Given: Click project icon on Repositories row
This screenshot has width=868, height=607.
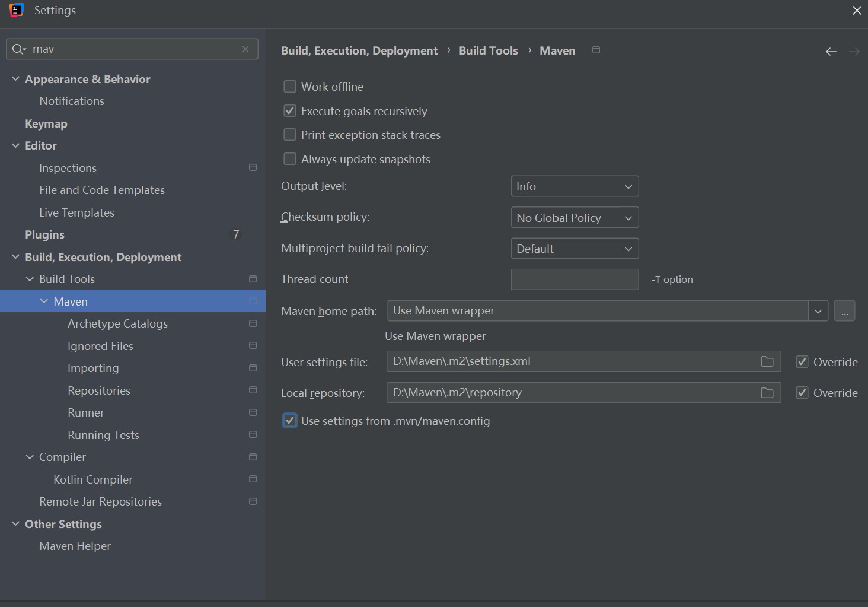Looking at the screenshot, I should 253,390.
